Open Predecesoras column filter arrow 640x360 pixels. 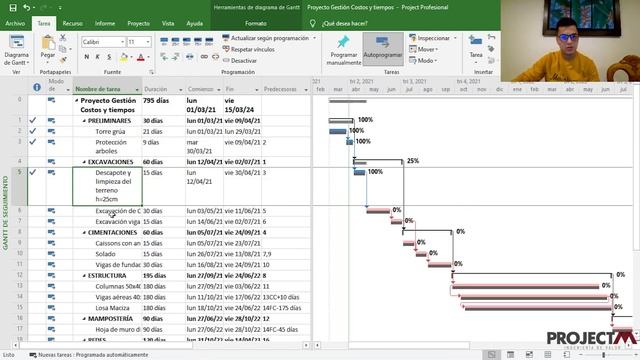[306, 89]
